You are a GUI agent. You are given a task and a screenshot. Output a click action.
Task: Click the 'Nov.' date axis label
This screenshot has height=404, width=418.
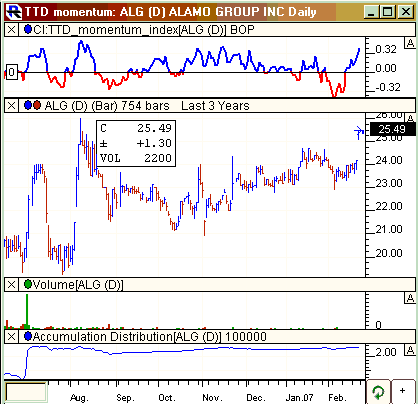[212, 398]
